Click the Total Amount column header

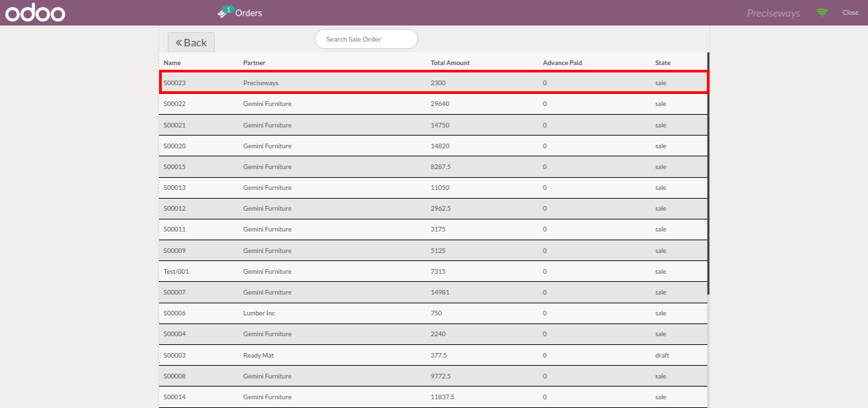(x=450, y=62)
